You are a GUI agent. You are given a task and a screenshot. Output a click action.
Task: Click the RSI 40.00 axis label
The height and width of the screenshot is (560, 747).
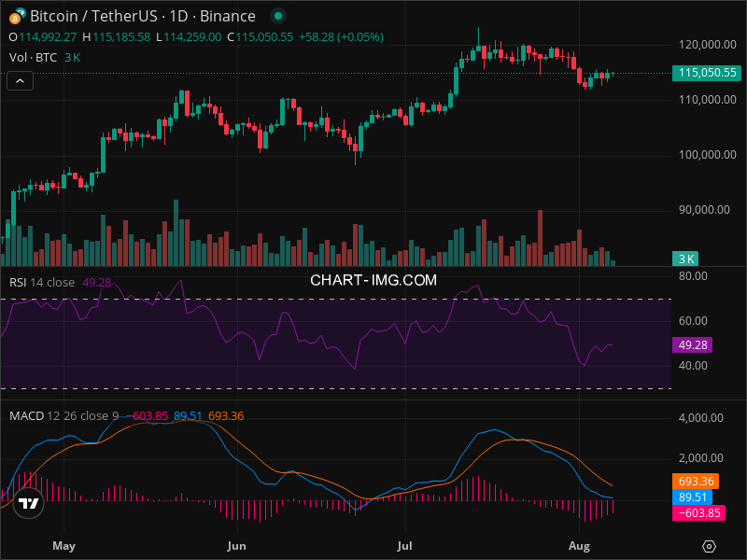693,366
